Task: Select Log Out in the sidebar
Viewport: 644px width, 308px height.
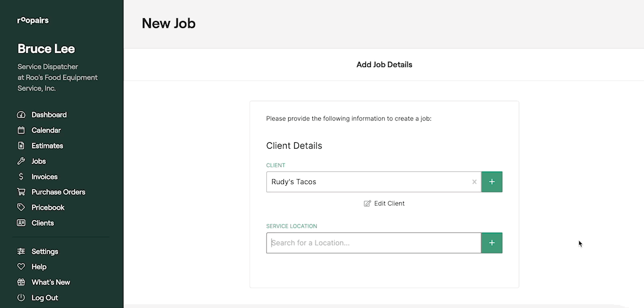Action: 45,298
